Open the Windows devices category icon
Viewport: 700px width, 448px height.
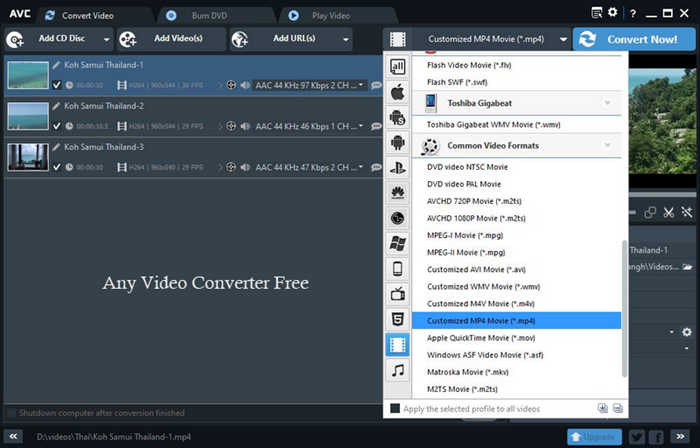tap(397, 243)
